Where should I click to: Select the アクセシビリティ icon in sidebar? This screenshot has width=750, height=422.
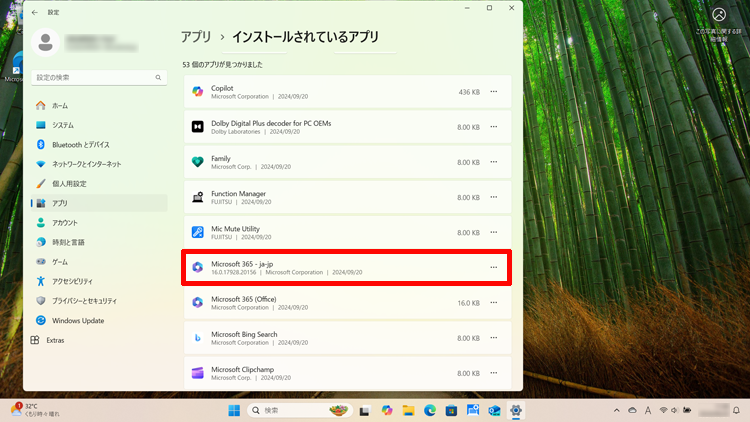(x=41, y=281)
